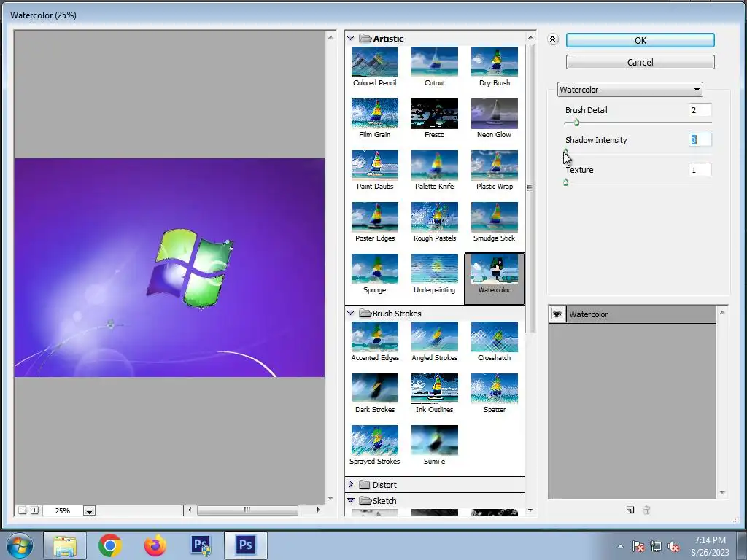Click the Brush Detail value field
Screen dimensions: 747x560
(700, 110)
